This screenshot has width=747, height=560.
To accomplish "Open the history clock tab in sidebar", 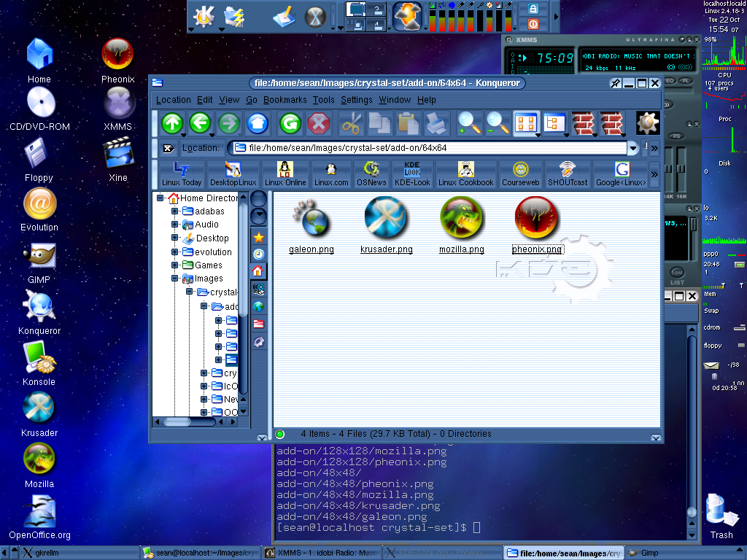I will 259,254.
